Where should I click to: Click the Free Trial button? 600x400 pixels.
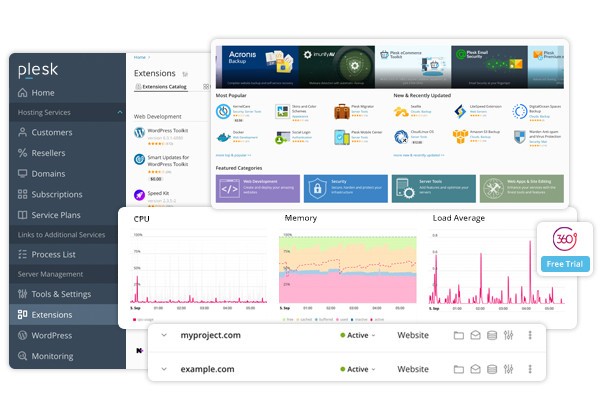[x=562, y=264]
